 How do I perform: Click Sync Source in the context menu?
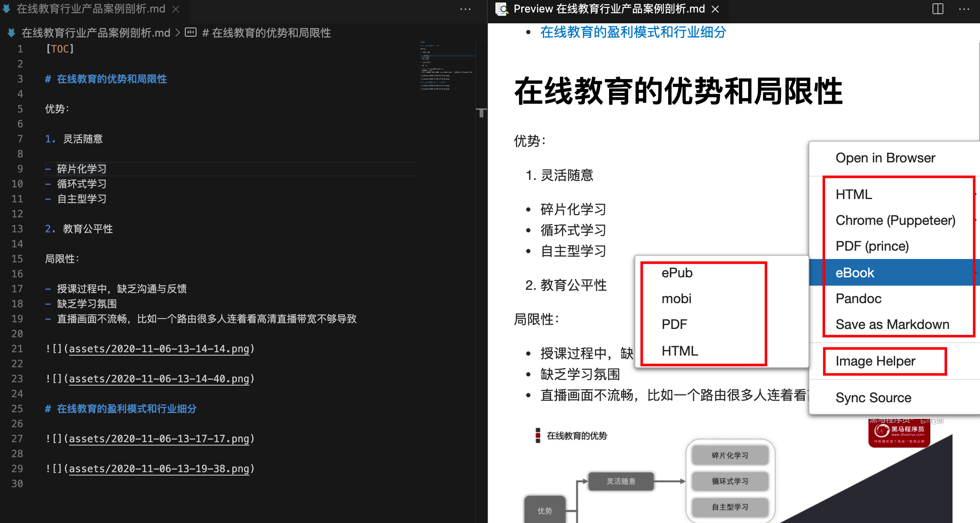873,397
